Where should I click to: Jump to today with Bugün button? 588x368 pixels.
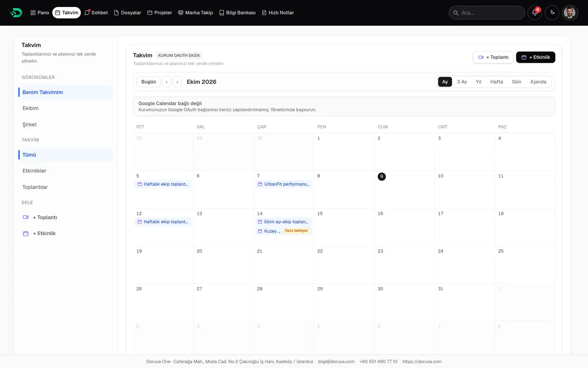coord(149,82)
